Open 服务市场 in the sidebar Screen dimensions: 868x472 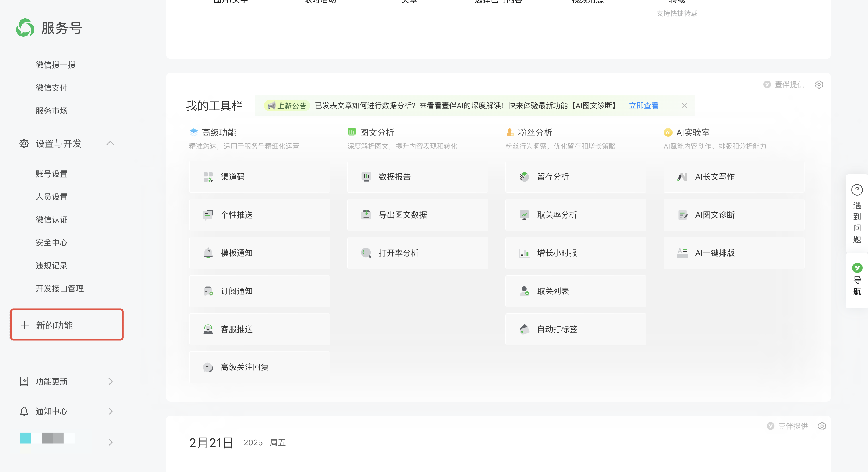click(x=52, y=110)
